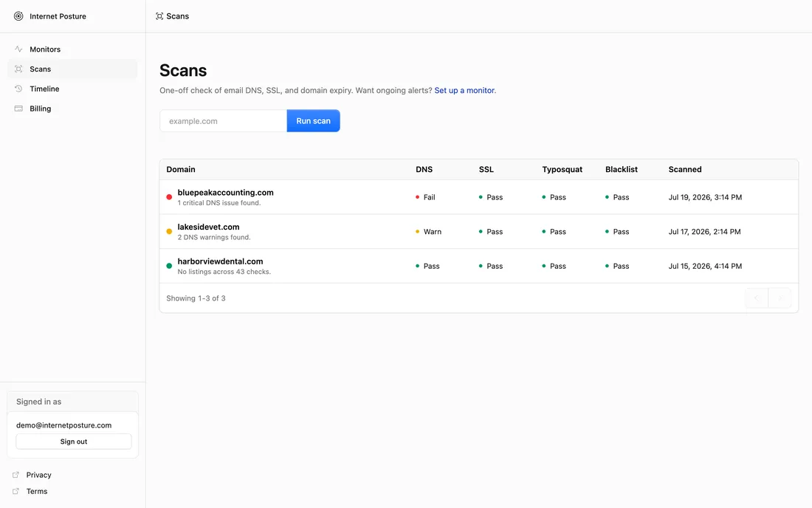Image resolution: width=812 pixels, height=508 pixels.
Task: Click the DNS column header
Action: point(424,169)
